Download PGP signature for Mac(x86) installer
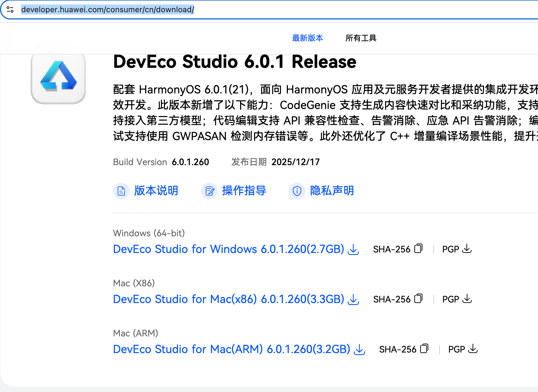 pos(467,299)
